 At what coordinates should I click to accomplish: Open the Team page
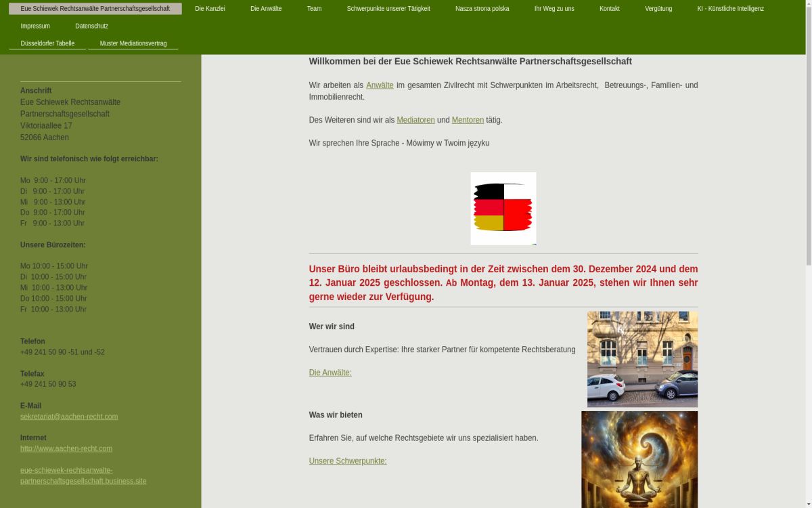(314, 9)
